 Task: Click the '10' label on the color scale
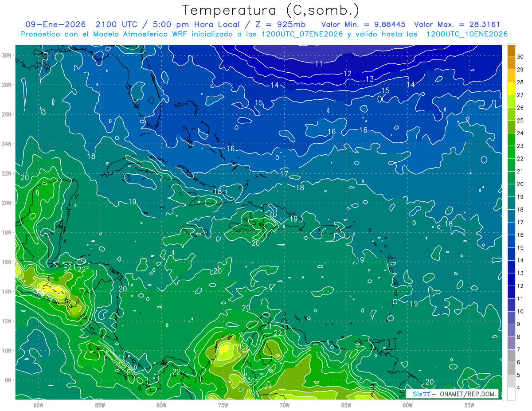click(x=520, y=311)
